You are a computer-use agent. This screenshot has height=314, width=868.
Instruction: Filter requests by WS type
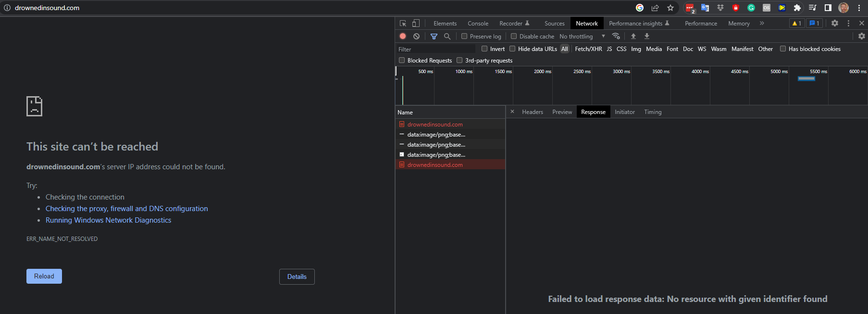pos(702,49)
